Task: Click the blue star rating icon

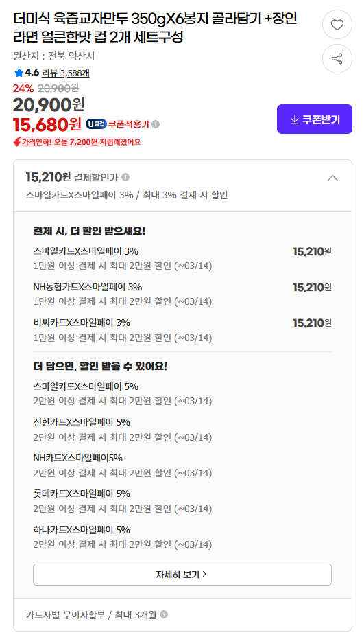Action: [x=19, y=73]
